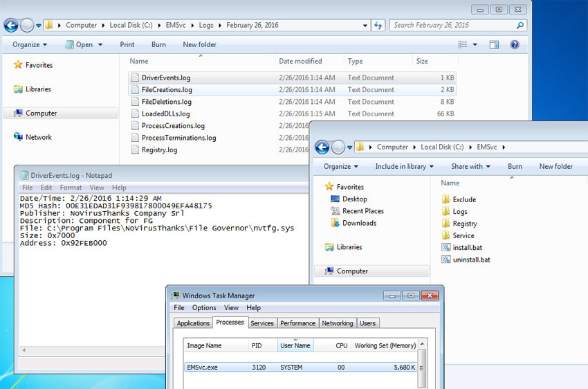Click the Service folder icon in EMSvc window
The image size is (588, 389).
coord(445,235)
